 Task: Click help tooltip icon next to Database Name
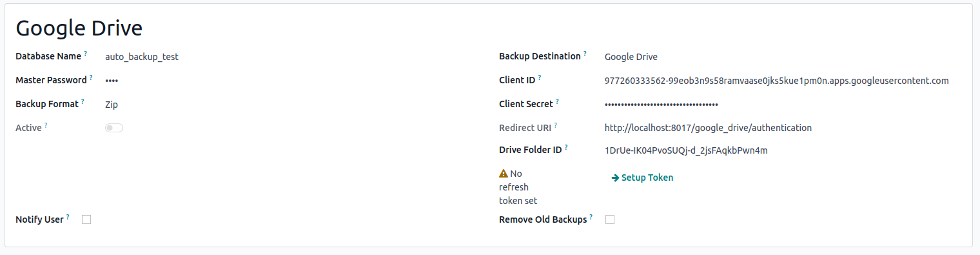(x=86, y=54)
